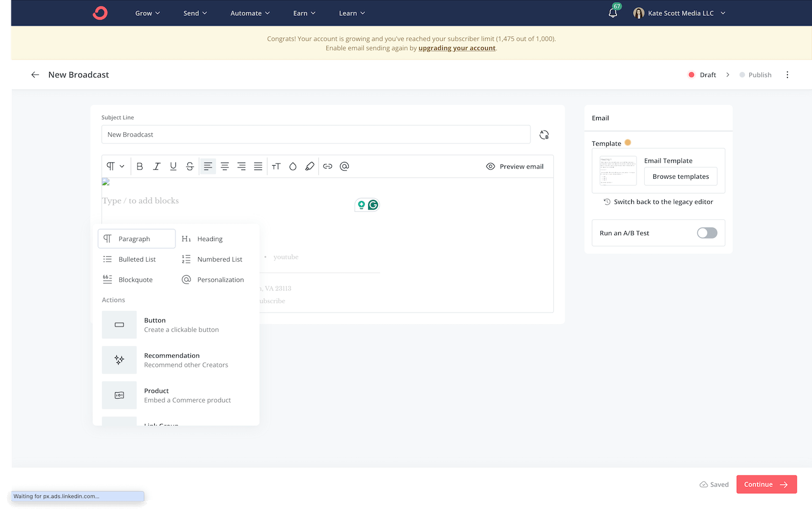Click the highlighter icon in the toolbar
Viewport: 812px width, 514px height.
coord(310,166)
